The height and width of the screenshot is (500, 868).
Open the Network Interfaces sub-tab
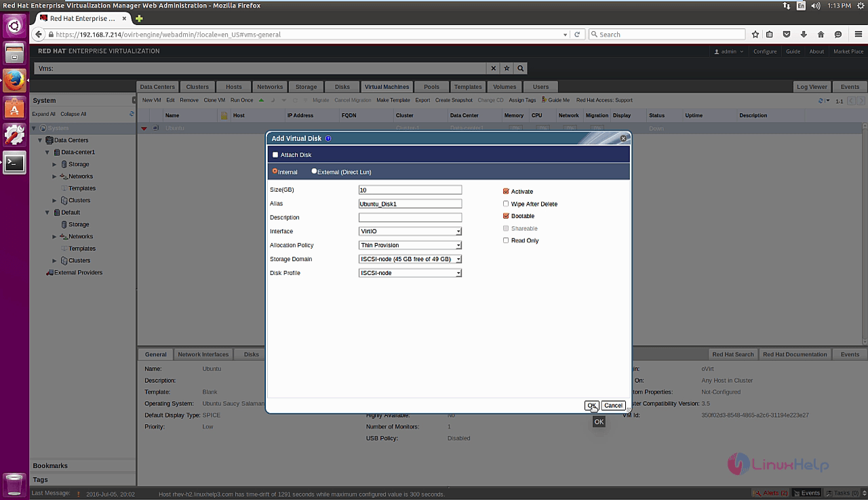203,354
